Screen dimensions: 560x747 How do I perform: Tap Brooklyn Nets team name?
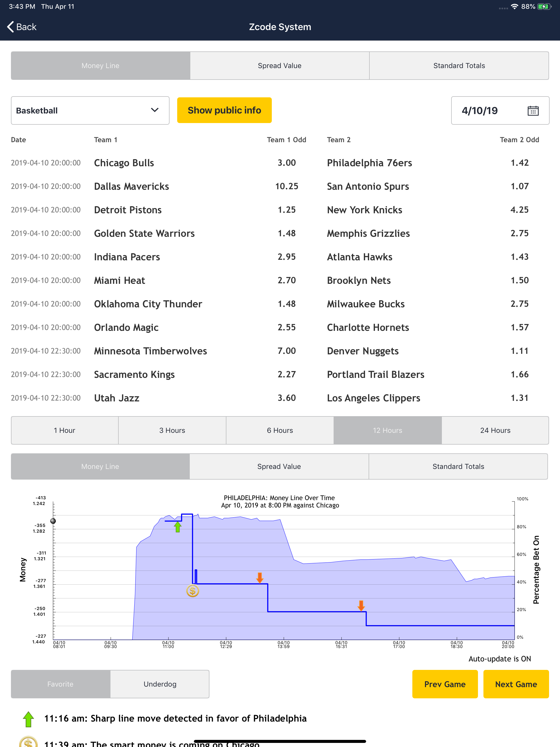point(359,280)
